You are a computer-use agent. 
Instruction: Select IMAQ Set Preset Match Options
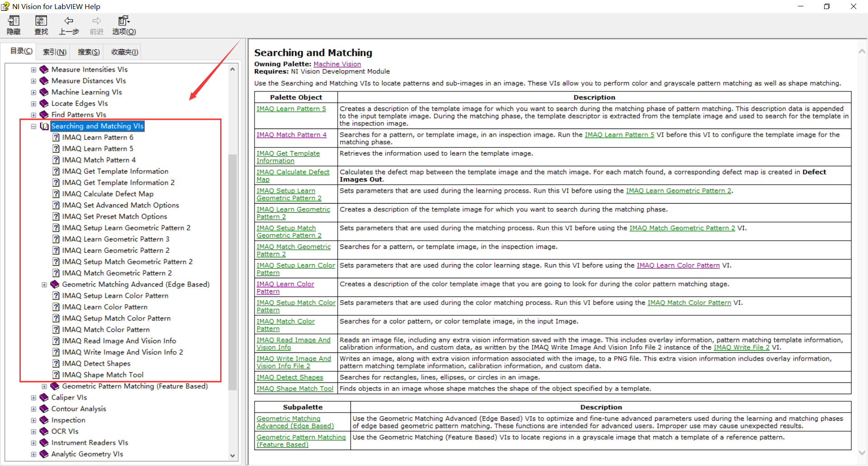114,217
